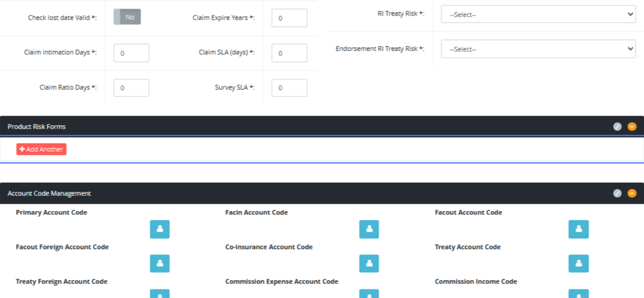The width and height of the screenshot is (644, 298).
Task: Click the Claim Expire Years field
Action: (x=289, y=18)
